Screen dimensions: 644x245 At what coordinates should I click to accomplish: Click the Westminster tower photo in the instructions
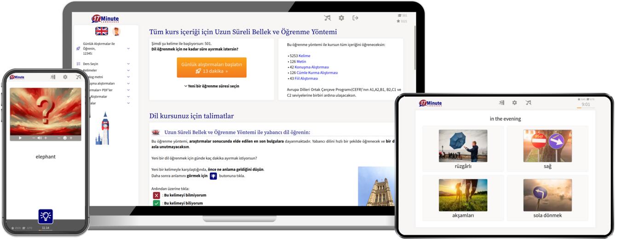point(376,186)
